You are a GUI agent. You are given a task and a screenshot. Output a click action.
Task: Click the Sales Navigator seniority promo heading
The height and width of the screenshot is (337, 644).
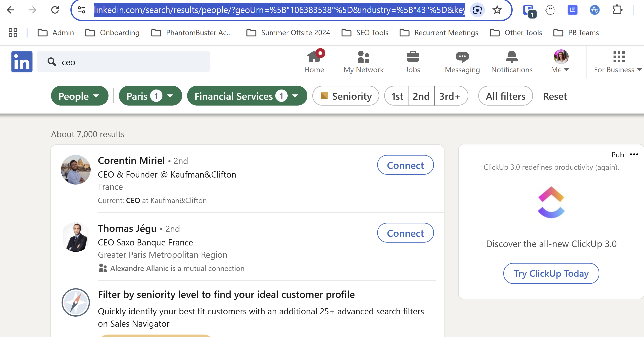tap(226, 295)
